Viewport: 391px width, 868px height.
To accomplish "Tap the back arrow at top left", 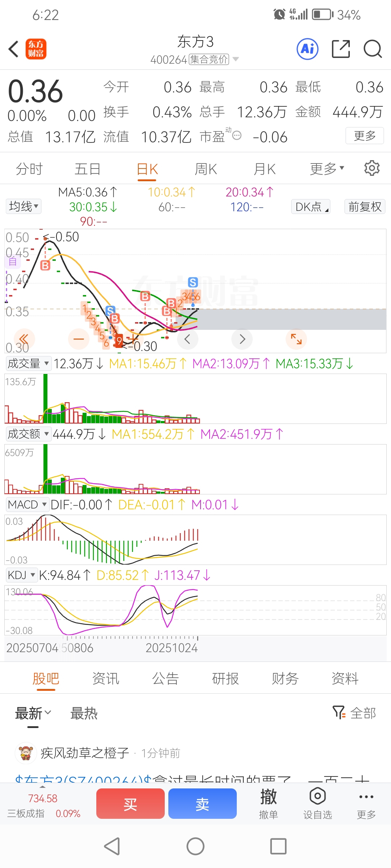I will (x=14, y=49).
